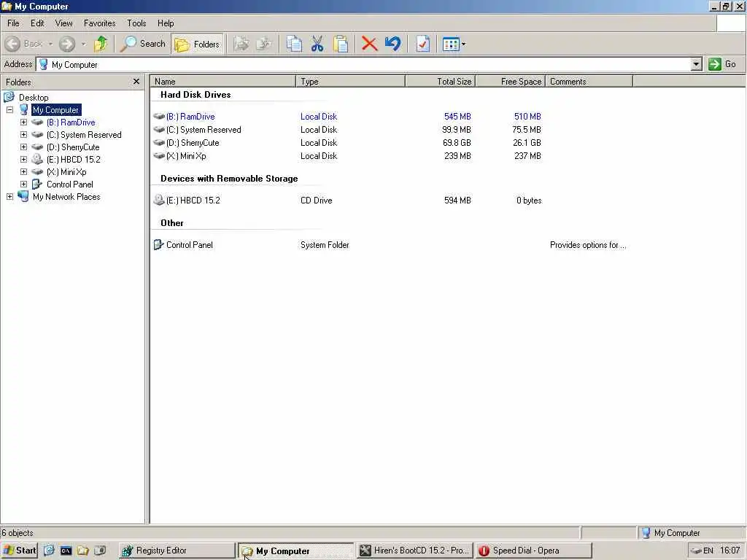
Task: Switch to Speed Dial - Opera taskbar button
Action: click(533, 551)
